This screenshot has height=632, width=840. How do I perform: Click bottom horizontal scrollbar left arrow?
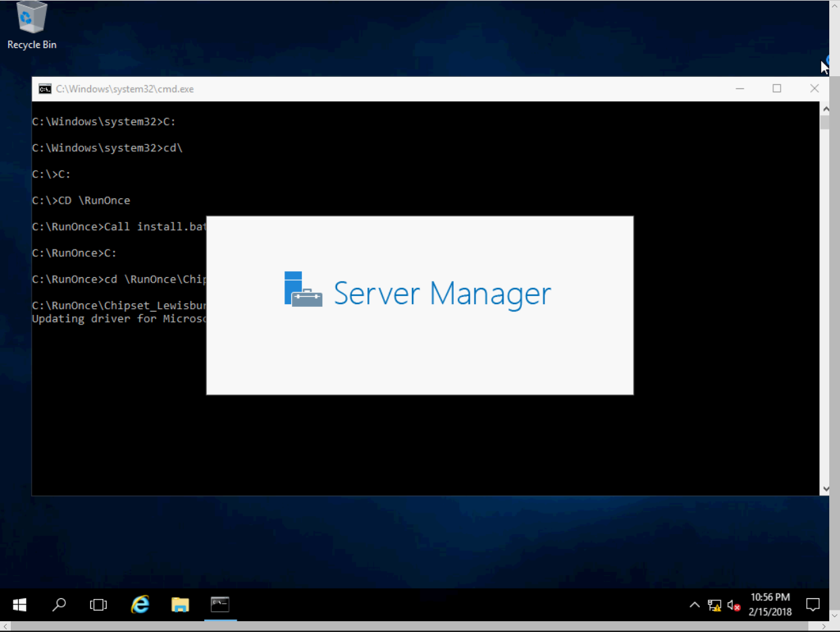point(5,627)
